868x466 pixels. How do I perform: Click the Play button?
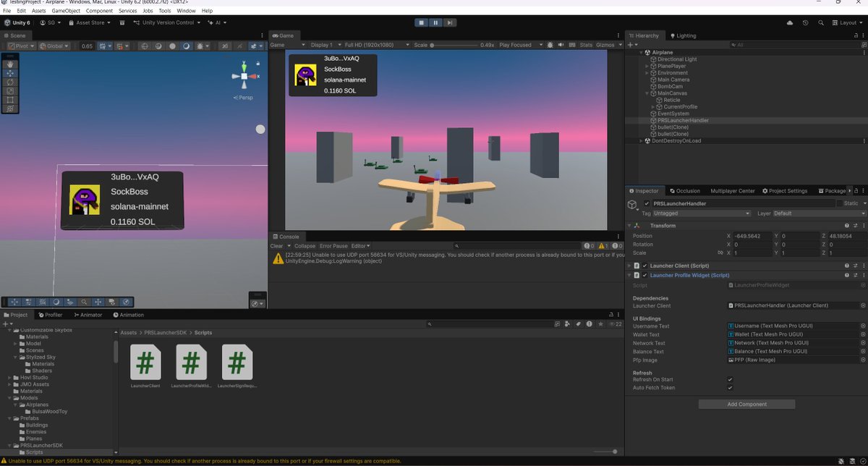pyautogui.click(x=422, y=22)
